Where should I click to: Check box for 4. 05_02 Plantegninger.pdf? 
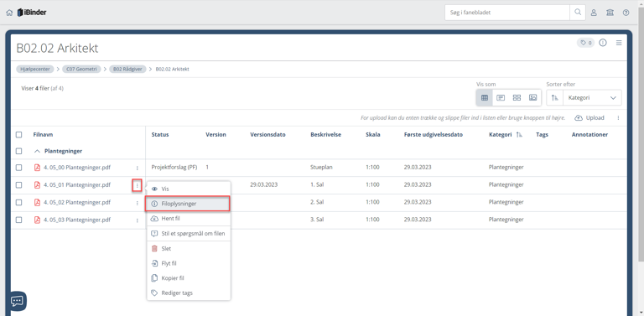pyautogui.click(x=19, y=202)
